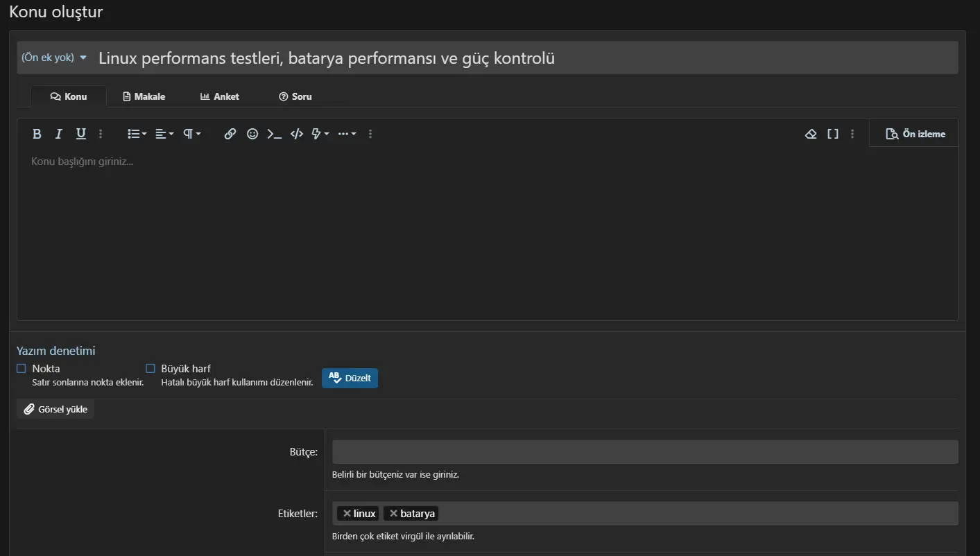This screenshot has height=556, width=980.
Task: Open the list type dropdown
Action: pyautogui.click(x=137, y=134)
